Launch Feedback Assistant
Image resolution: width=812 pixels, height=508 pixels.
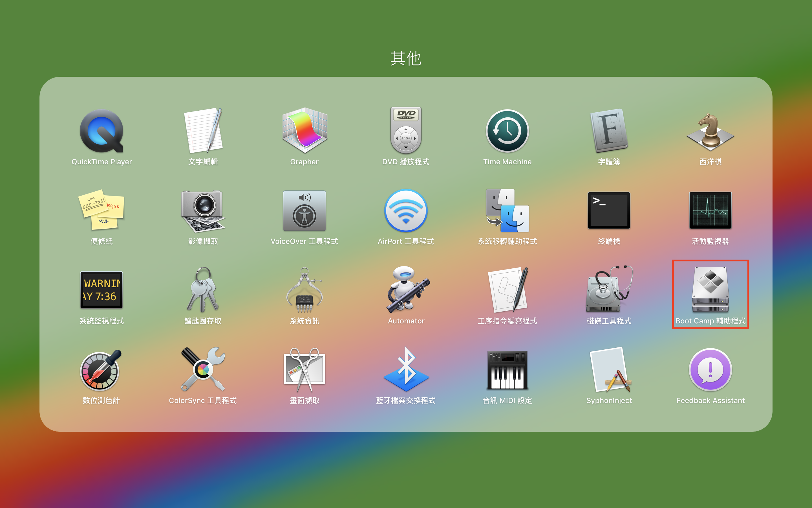(710, 370)
